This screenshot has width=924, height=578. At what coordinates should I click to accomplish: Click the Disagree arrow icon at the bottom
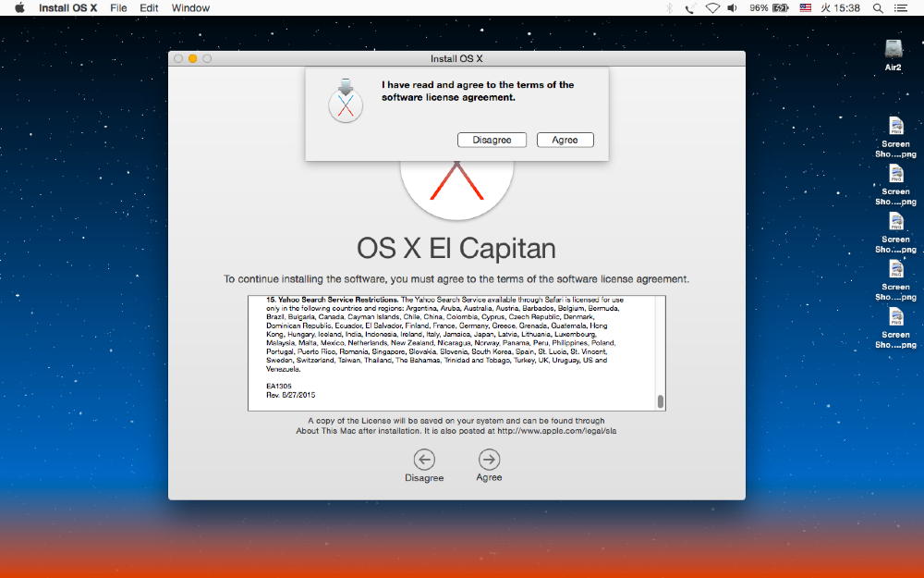point(424,459)
